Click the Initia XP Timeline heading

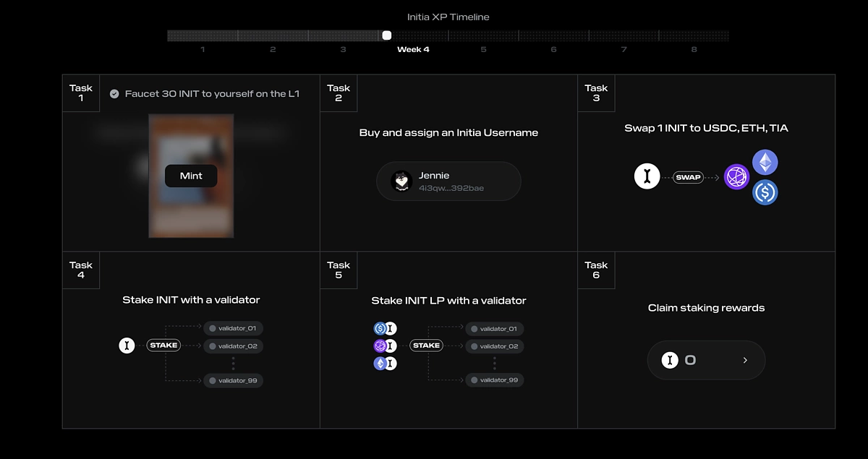(x=448, y=17)
